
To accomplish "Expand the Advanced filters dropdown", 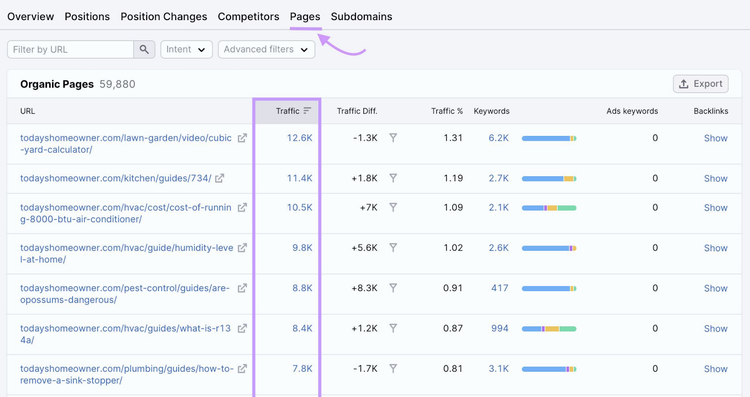I will click(x=266, y=49).
